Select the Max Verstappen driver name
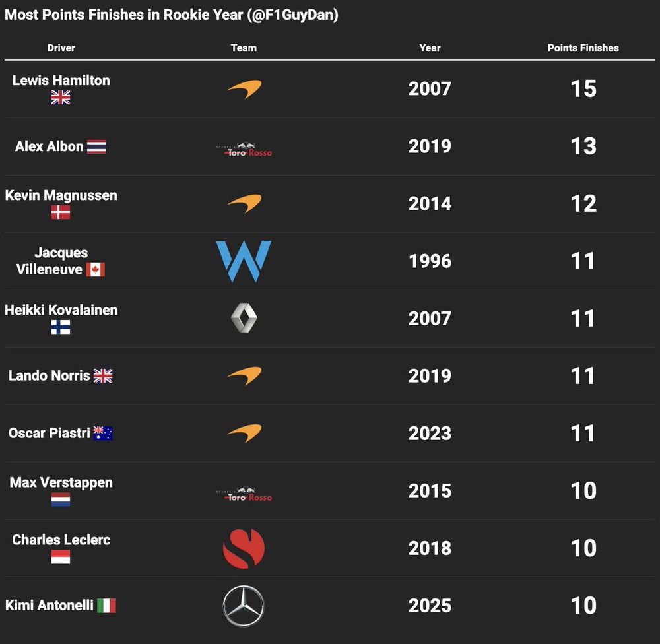Image resolution: width=660 pixels, height=644 pixels. click(61, 482)
